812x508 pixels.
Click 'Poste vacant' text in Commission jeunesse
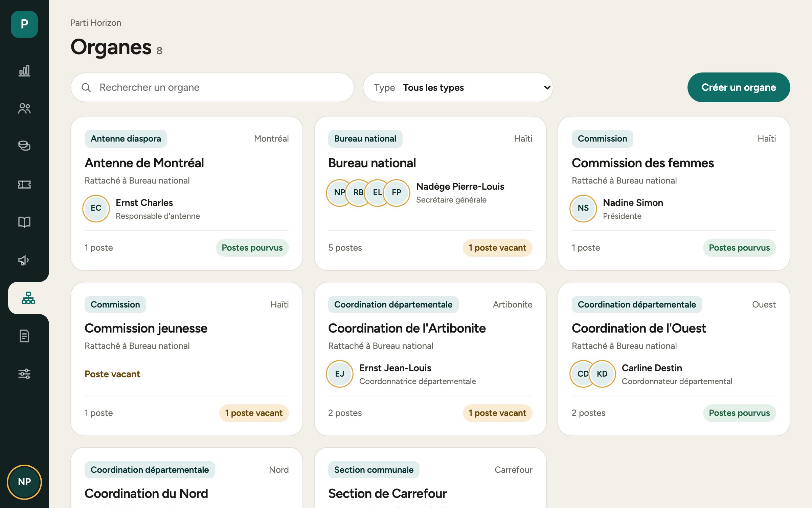click(x=112, y=374)
